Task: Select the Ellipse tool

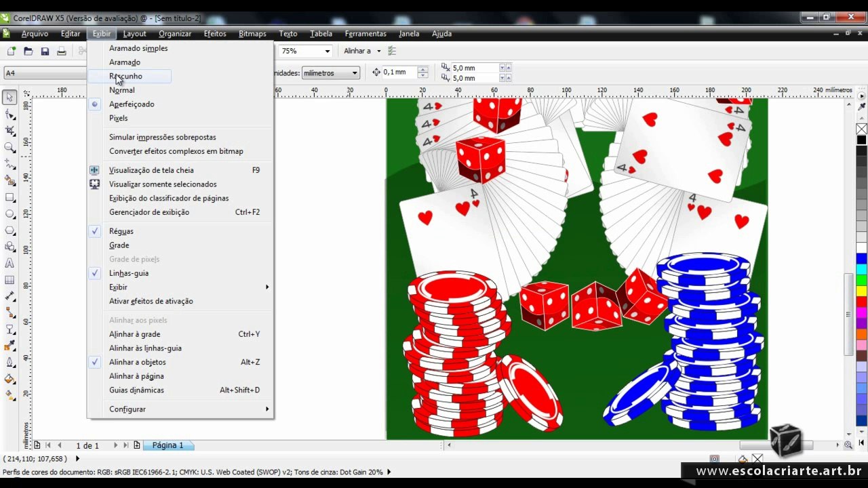Action: coord(9,214)
